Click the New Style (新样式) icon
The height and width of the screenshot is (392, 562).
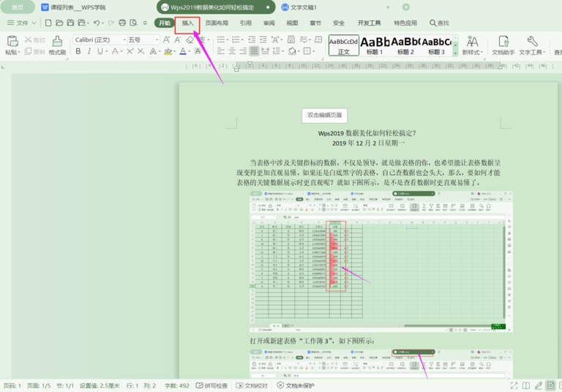tap(472, 42)
